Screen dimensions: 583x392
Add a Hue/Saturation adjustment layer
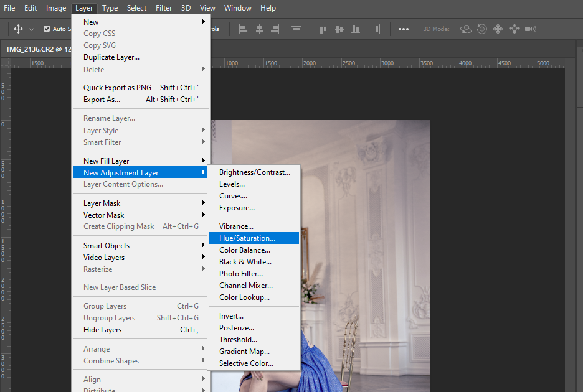254,238
